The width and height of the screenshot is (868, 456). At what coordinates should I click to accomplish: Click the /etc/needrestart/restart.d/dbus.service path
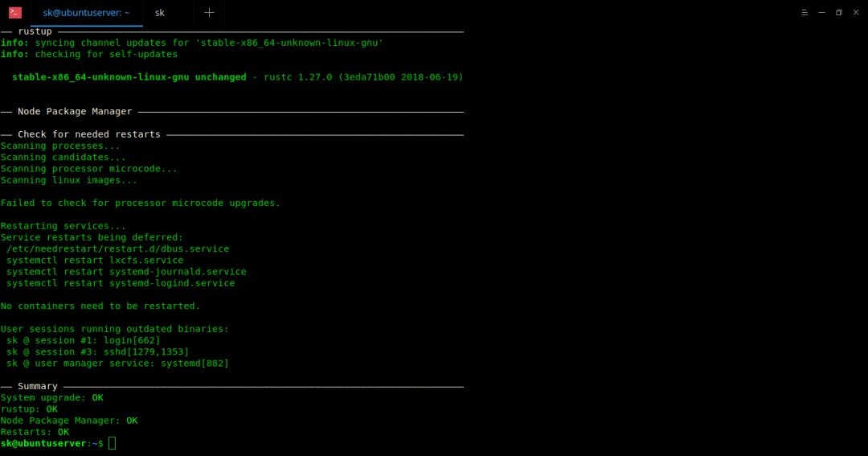point(117,249)
